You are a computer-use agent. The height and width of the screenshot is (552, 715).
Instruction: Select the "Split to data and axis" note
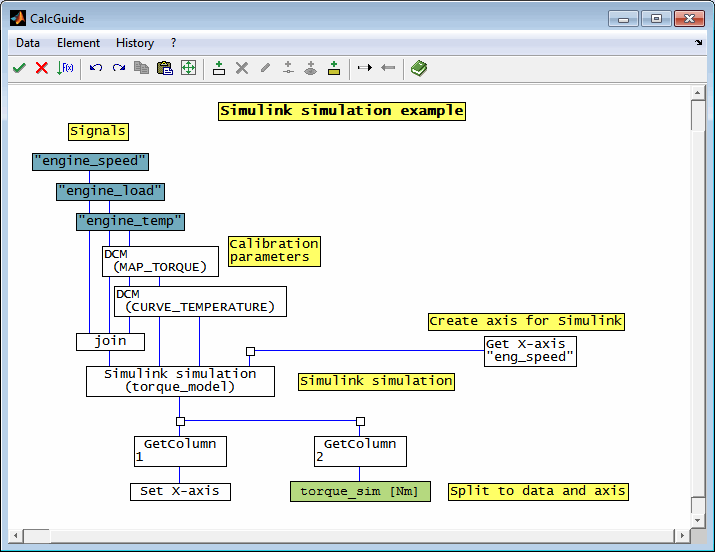pyautogui.click(x=539, y=492)
